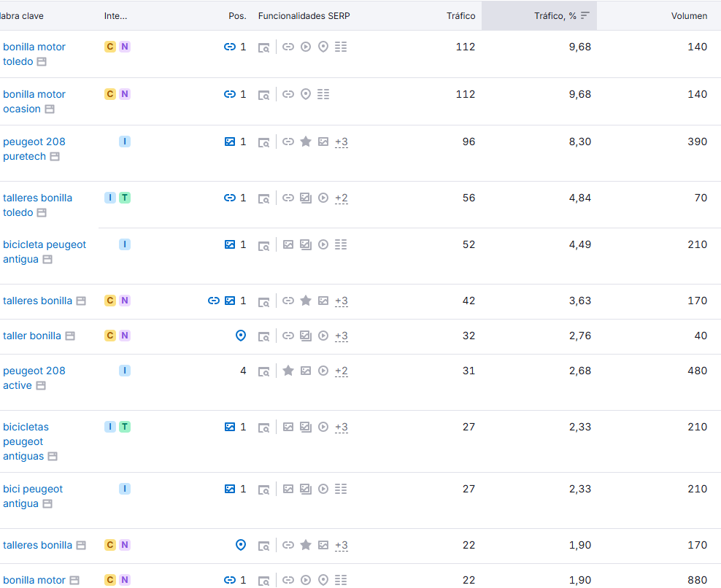721x588 pixels.
Task: Expand +2 more SERP features for peugeot 208 active
Action: tap(342, 371)
